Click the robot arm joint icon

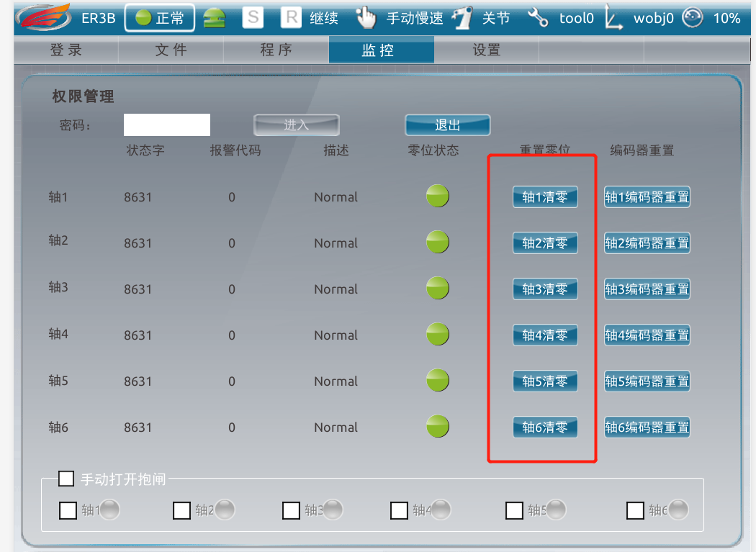tap(462, 18)
